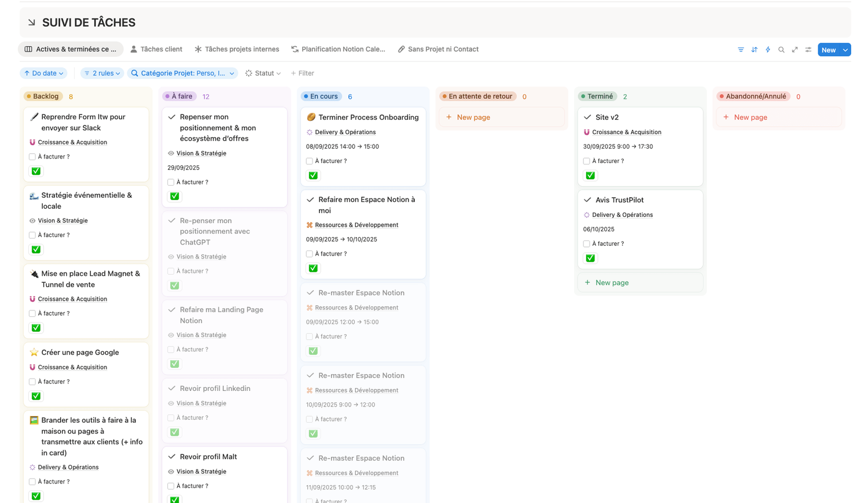Viewport: 868px width, 503px height.
Task: Click '+ Filter' to add a filter
Action: click(x=303, y=73)
